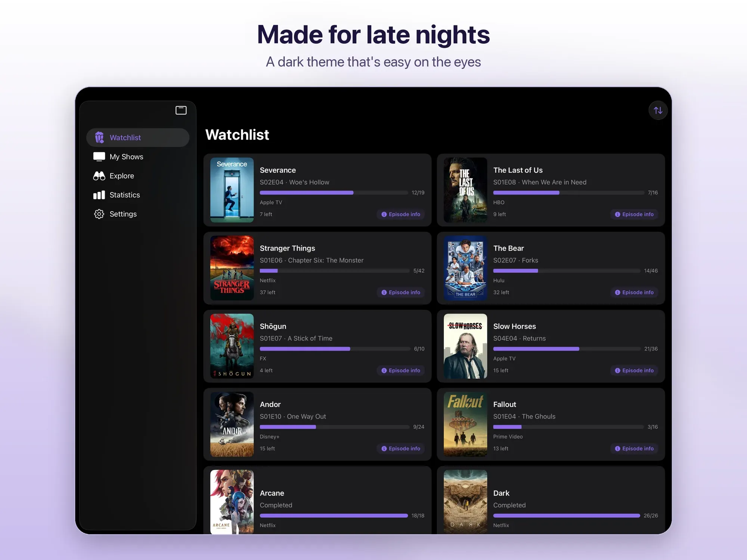Screen dimensions: 747x560
Task: Click "S02E07 · Forks" episode text
Action: (x=516, y=260)
